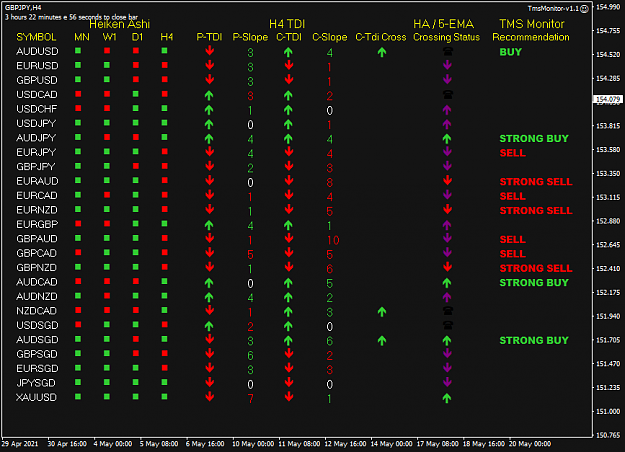Click the Crossing Status column header
625x452 pixels.
[446, 37]
